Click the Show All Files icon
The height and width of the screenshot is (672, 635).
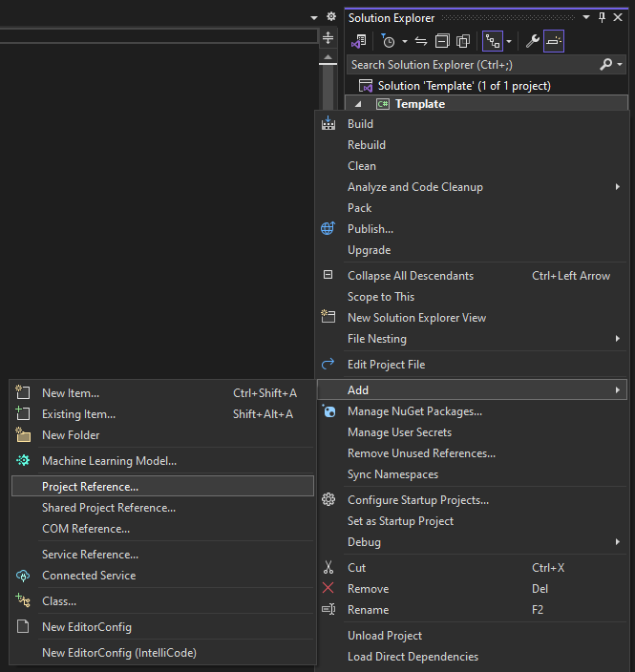[463, 41]
